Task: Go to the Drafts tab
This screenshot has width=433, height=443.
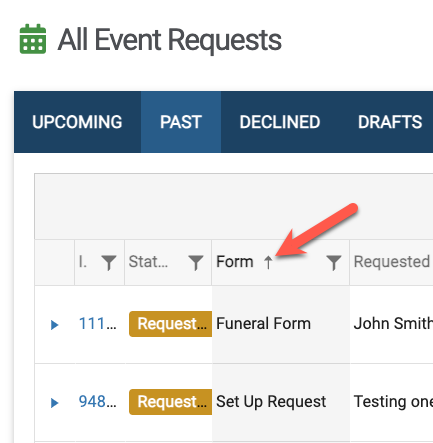Action: click(390, 122)
